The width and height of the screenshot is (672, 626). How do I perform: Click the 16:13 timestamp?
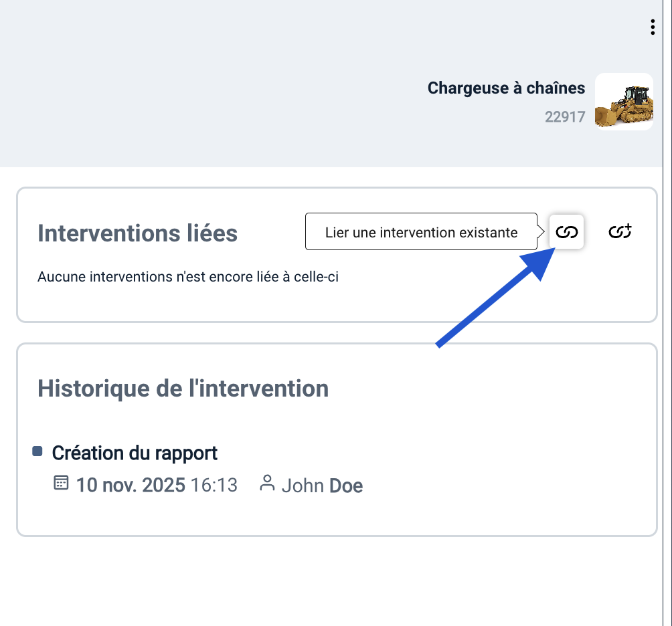click(x=214, y=485)
